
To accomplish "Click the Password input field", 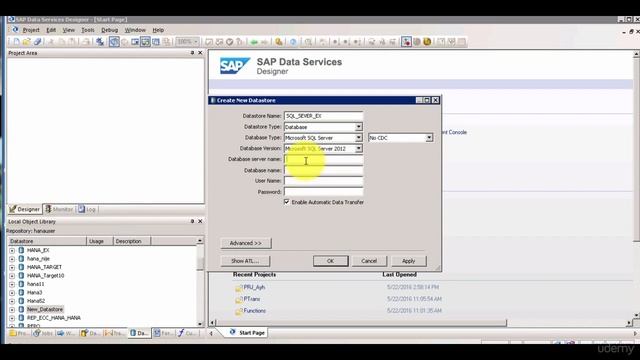I will coord(323,192).
